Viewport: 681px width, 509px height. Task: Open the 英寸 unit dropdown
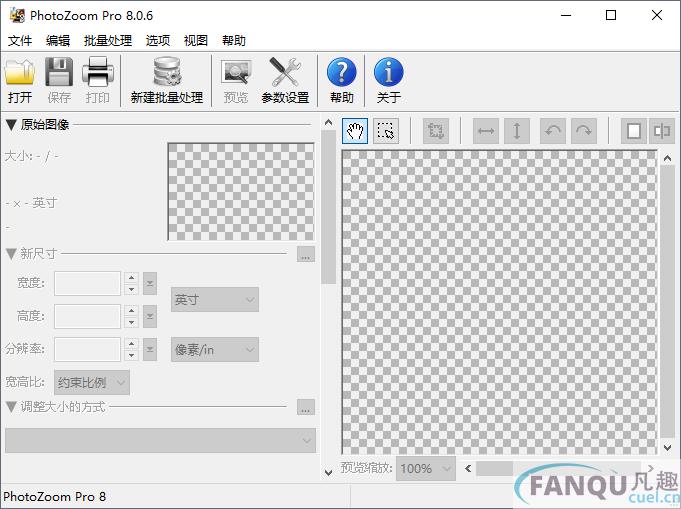(x=215, y=300)
